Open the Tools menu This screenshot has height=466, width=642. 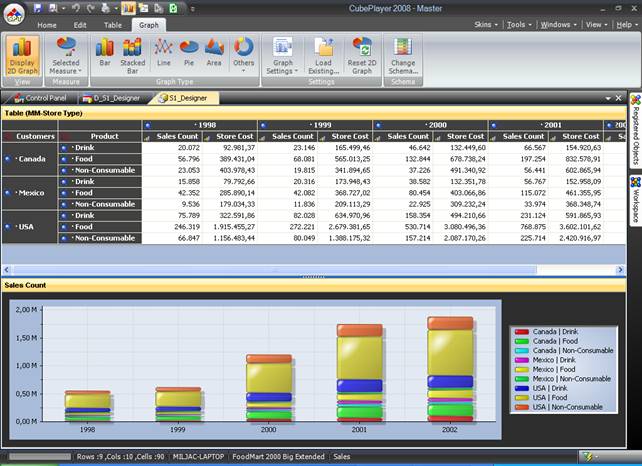(519, 25)
